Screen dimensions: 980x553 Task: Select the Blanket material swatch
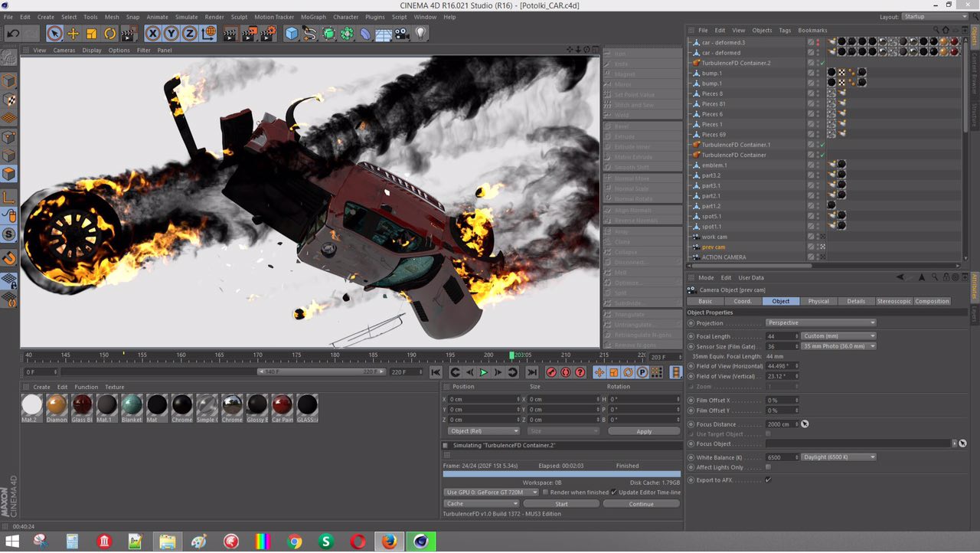point(132,408)
